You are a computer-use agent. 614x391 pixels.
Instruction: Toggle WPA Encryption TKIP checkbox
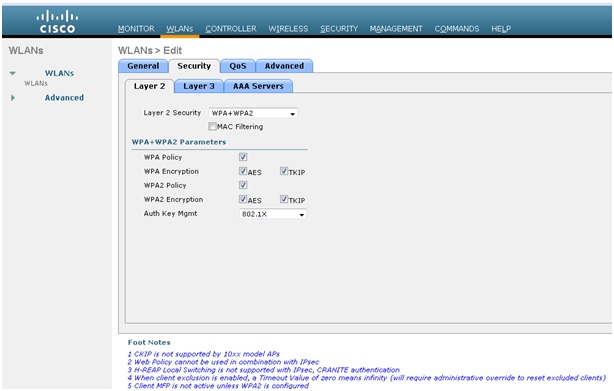[284, 171]
